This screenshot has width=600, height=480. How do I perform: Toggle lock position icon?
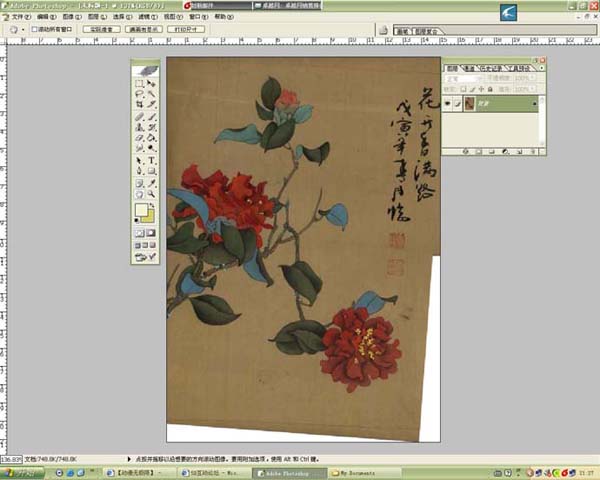(481, 89)
